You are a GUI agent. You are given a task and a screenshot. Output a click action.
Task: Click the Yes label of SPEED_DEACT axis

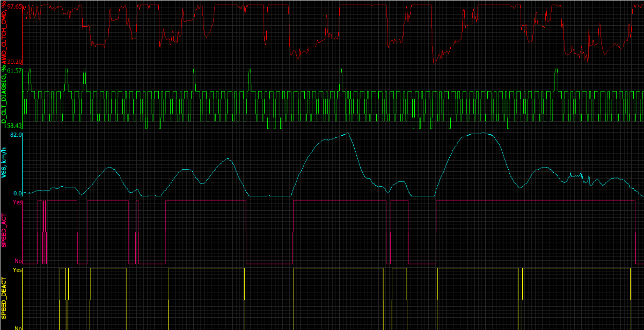click(x=17, y=270)
